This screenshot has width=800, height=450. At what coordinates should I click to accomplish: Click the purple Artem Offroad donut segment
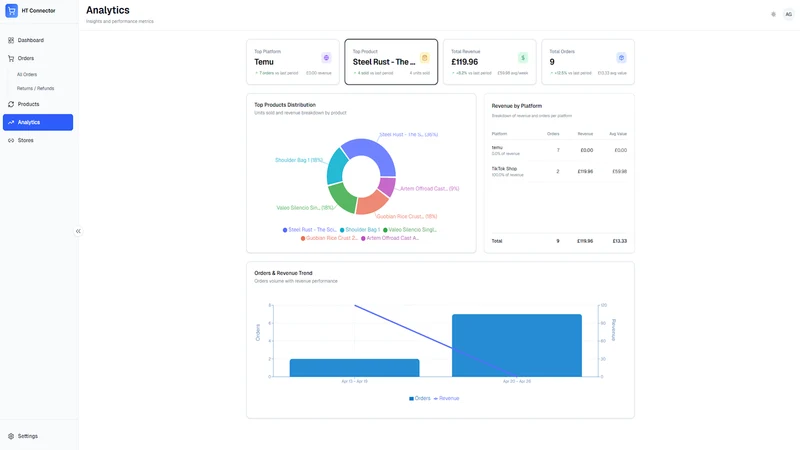tap(388, 186)
